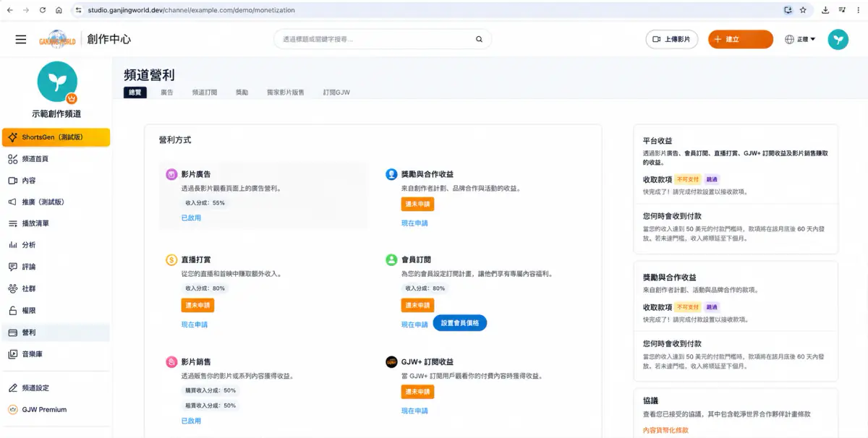This screenshot has width=868, height=438.
Task: Switch to the 獨家影片販售 tab
Action: tap(286, 93)
